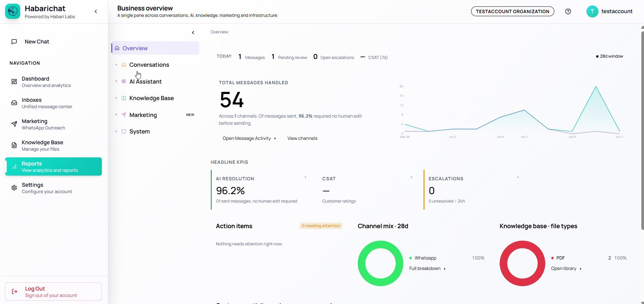Click the Marketing paper plane icon in navigation
The height and width of the screenshot is (304, 644).
coord(14,124)
